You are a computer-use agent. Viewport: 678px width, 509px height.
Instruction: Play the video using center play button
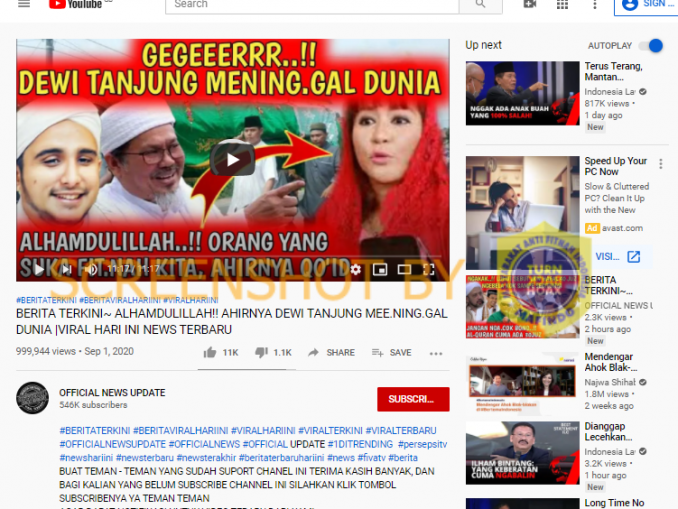click(233, 160)
